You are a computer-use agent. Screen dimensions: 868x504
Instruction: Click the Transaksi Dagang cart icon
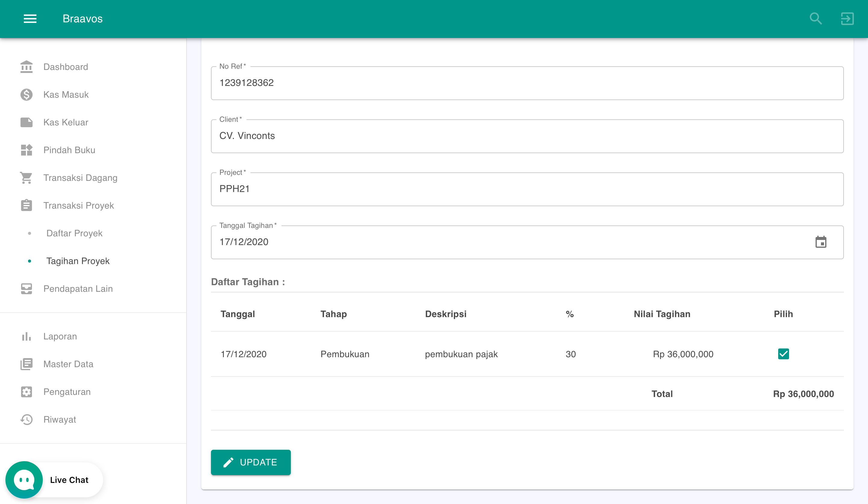(27, 178)
